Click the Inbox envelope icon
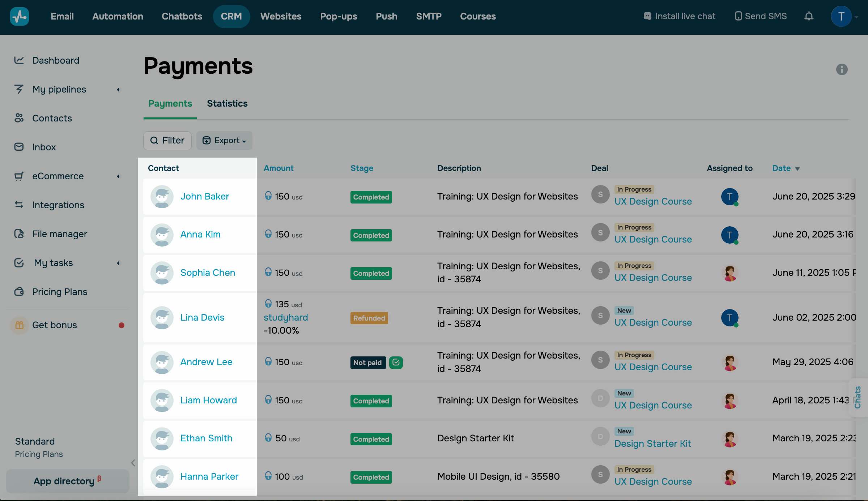This screenshot has height=501, width=868. tap(19, 147)
